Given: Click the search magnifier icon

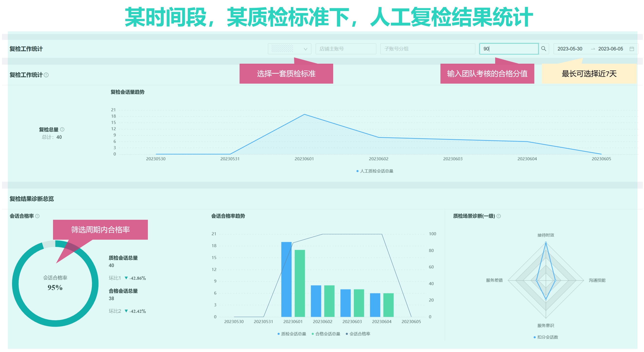Looking at the screenshot, I should click(544, 49).
